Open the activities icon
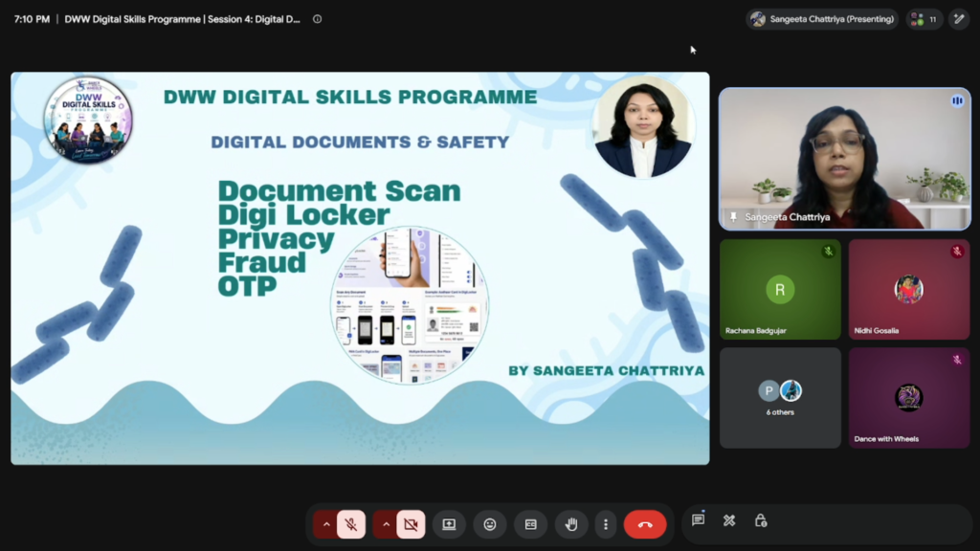This screenshot has width=980, height=551. (729, 520)
